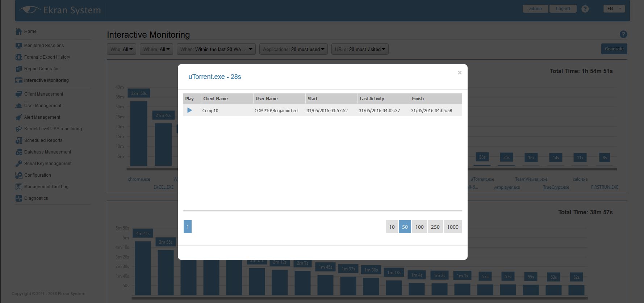Click the Ekran System eye logo
Viewport: 644px width, 303px height.
coord(30,10)
